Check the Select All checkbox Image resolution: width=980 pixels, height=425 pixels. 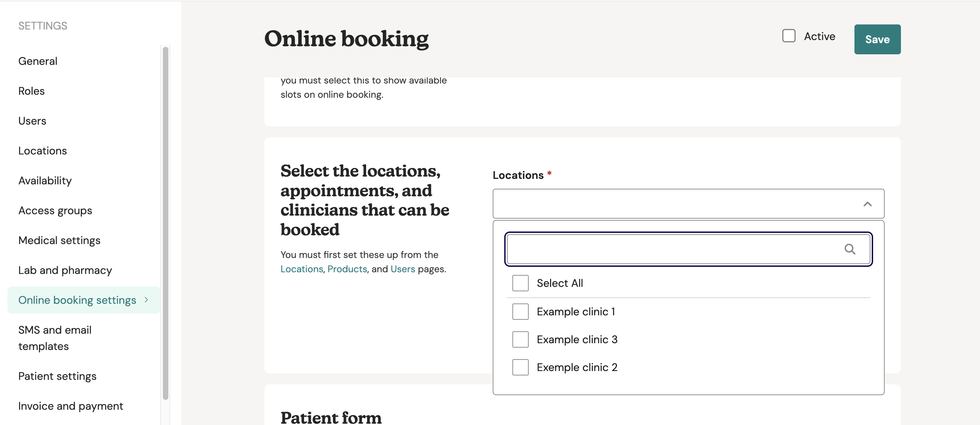tap(520, 283)
